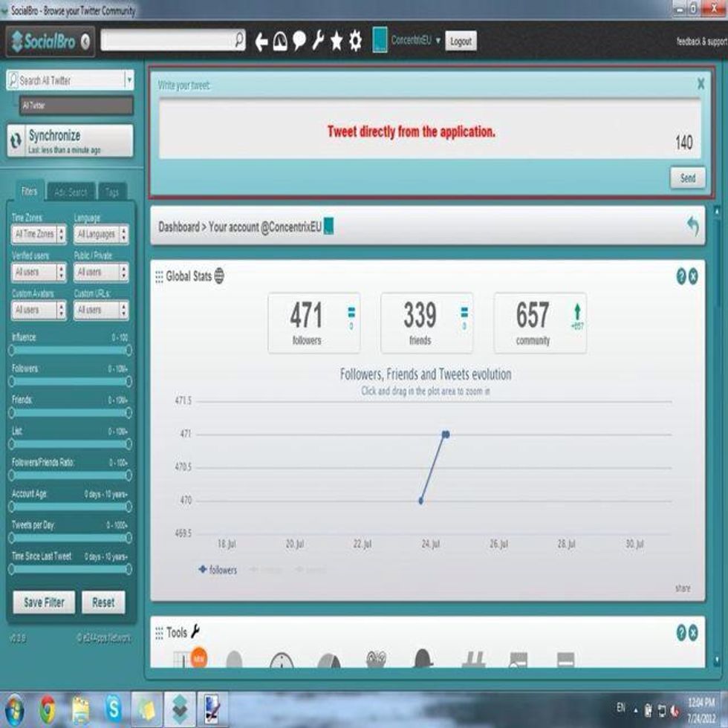Click the Save Filter button
The width and height of the screenshot is (728, 728).
coord(44,602)
